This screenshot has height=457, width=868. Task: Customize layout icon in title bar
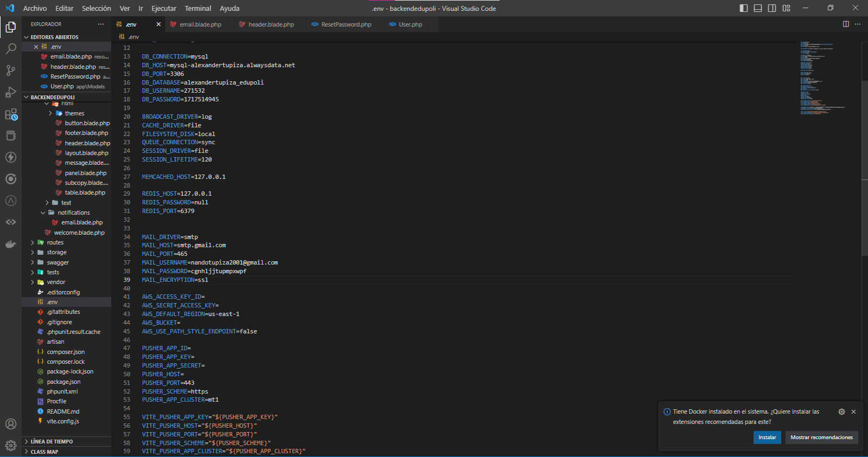pyautogui.click(x=786, y=8)
